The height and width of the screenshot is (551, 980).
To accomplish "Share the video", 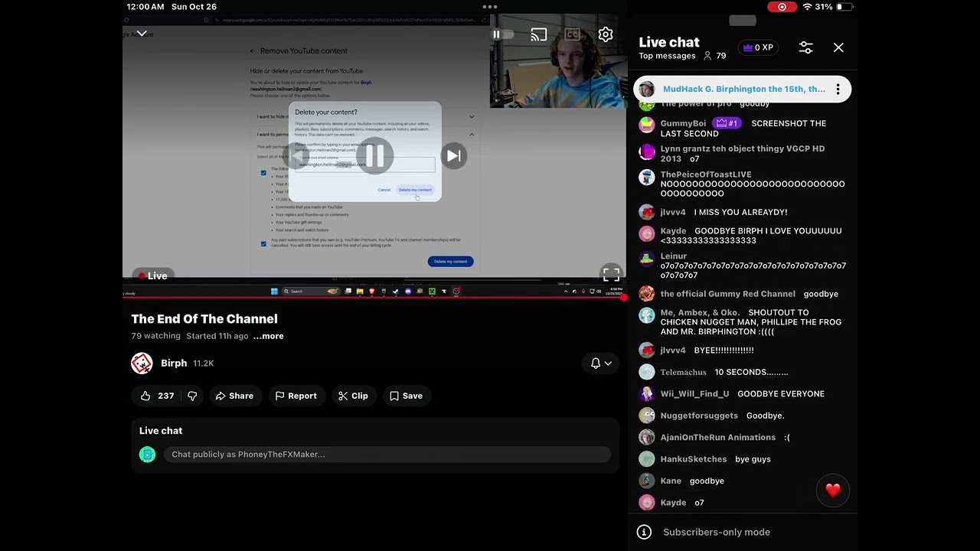I will (234, 396).
